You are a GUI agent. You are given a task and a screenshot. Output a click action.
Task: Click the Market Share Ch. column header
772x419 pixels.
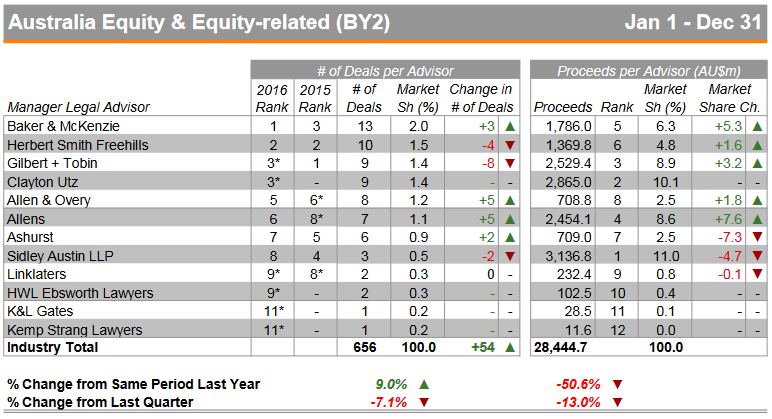[x=730, y=98]
